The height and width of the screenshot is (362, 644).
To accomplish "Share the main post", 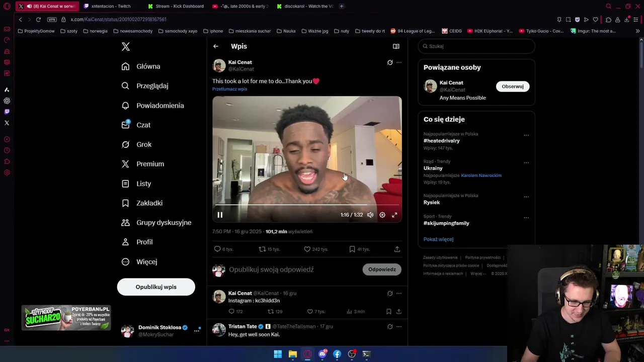I will click(397, 249).
